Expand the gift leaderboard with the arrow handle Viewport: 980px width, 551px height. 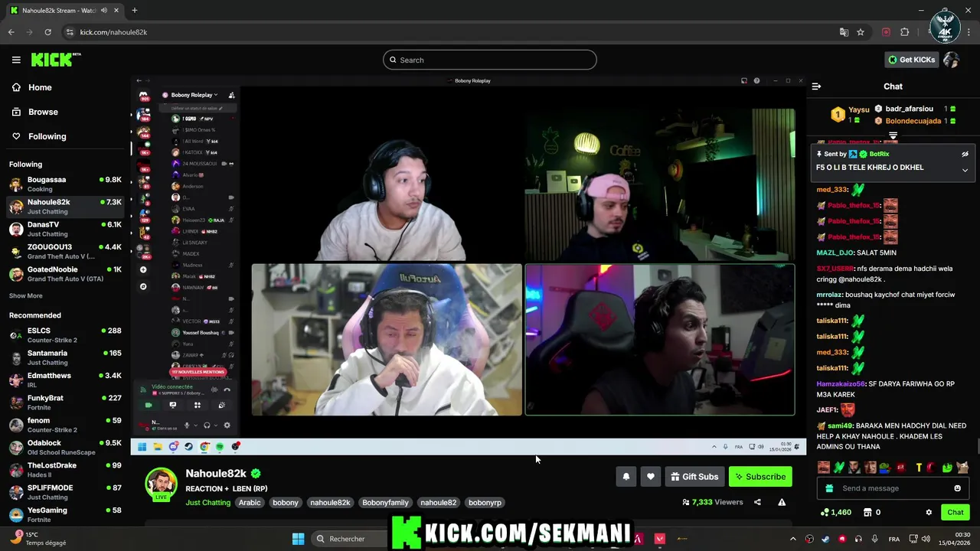(893, 135)
